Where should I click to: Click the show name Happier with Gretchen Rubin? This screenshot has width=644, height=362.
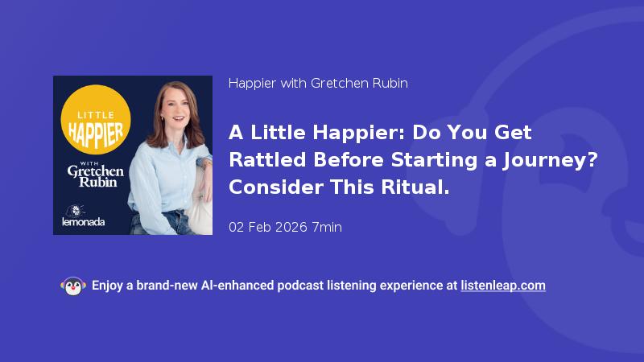pos(318,84)
